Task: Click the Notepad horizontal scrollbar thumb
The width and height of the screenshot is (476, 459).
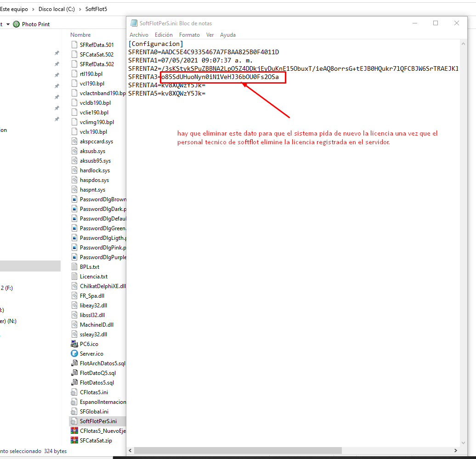Action: (238, 450)
